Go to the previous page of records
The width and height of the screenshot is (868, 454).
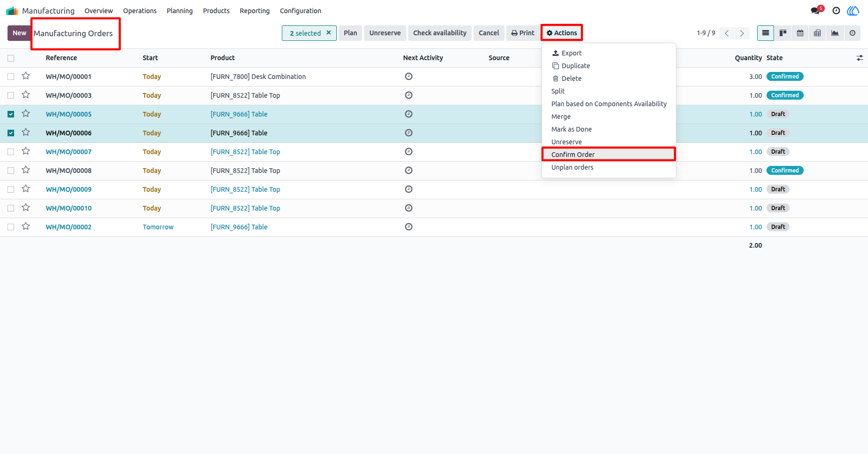pos(727,33)
